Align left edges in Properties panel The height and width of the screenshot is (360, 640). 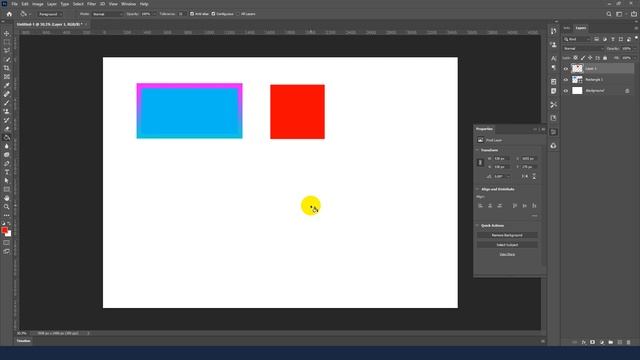[x=480, y=206]
